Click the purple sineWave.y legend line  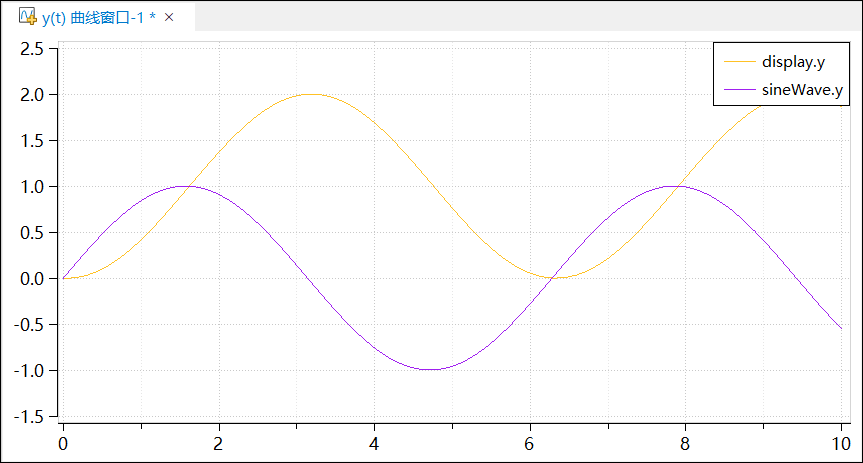click(x=740, y=90)
